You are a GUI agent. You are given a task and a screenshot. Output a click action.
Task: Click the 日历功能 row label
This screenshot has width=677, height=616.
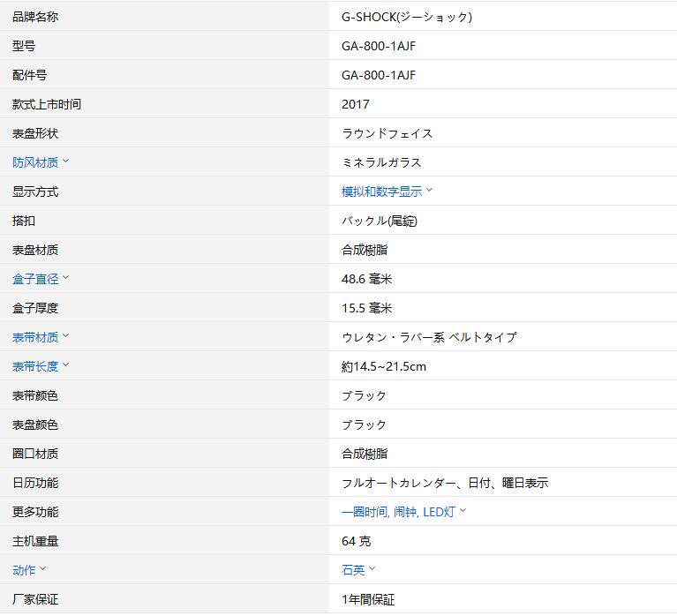(x=35, y=483)
